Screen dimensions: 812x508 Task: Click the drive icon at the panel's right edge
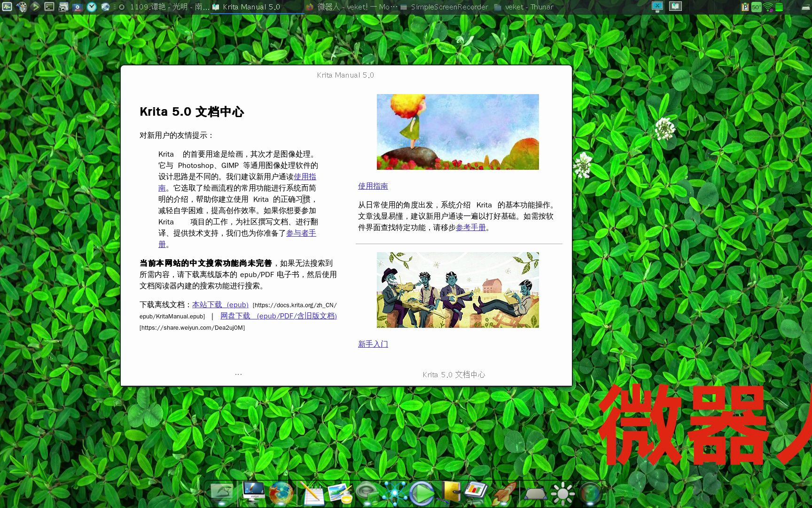(805, 7)
